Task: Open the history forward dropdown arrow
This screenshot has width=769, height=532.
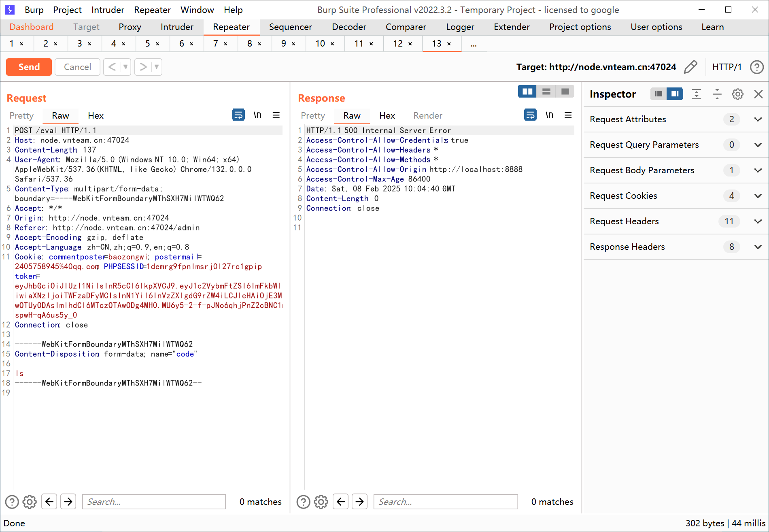Action: coord(156,67)
